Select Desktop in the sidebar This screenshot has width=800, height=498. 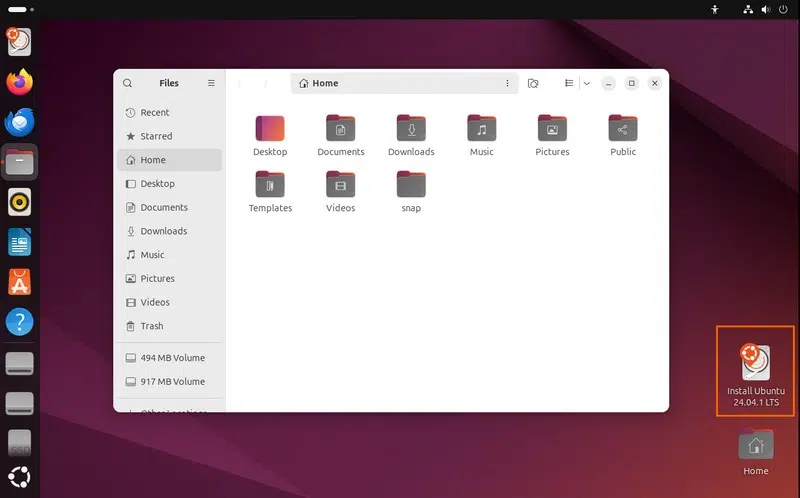click(169, 184)
